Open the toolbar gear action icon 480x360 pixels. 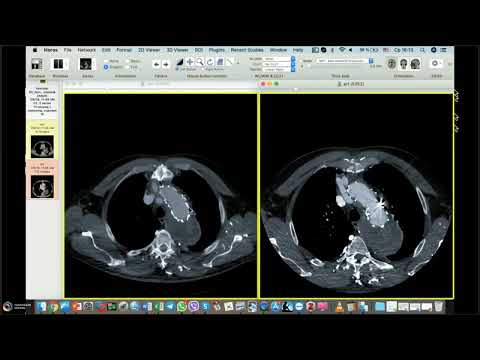tap(435, 63)
